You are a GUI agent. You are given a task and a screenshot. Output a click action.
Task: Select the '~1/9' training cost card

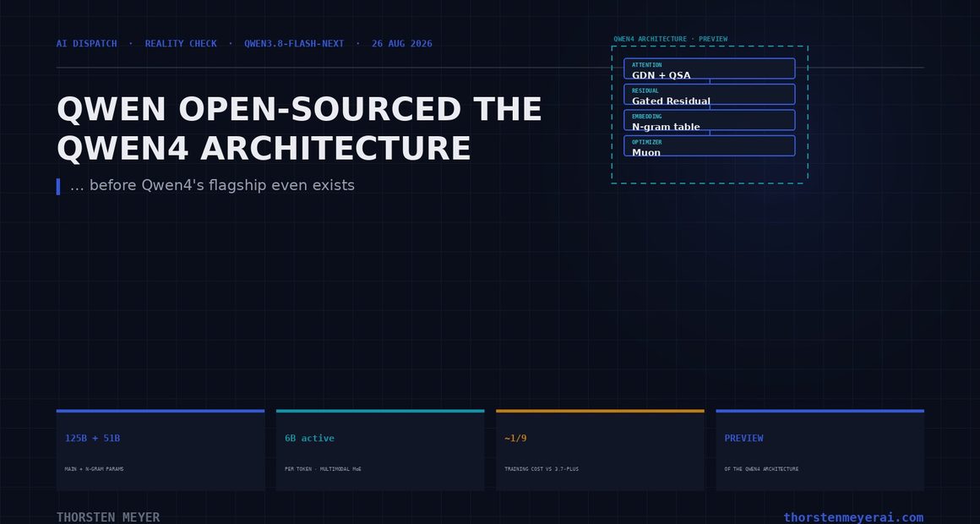coord(600,450)
